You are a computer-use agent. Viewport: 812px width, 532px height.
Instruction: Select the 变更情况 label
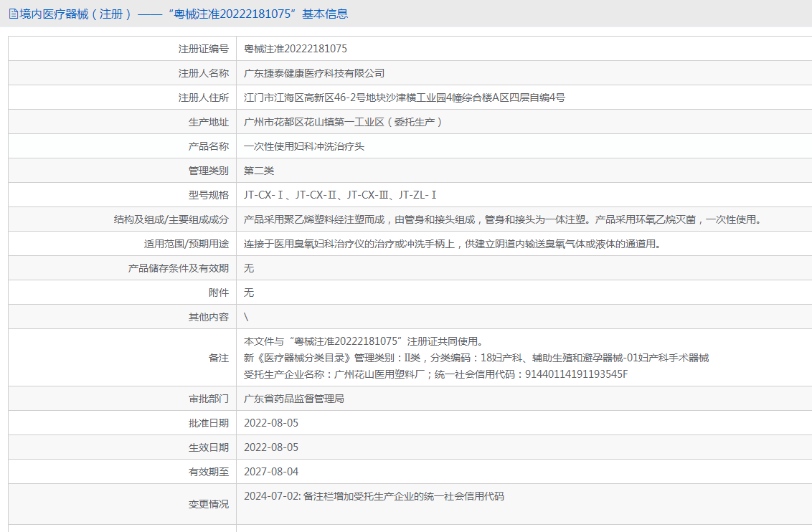pos(209,504)
